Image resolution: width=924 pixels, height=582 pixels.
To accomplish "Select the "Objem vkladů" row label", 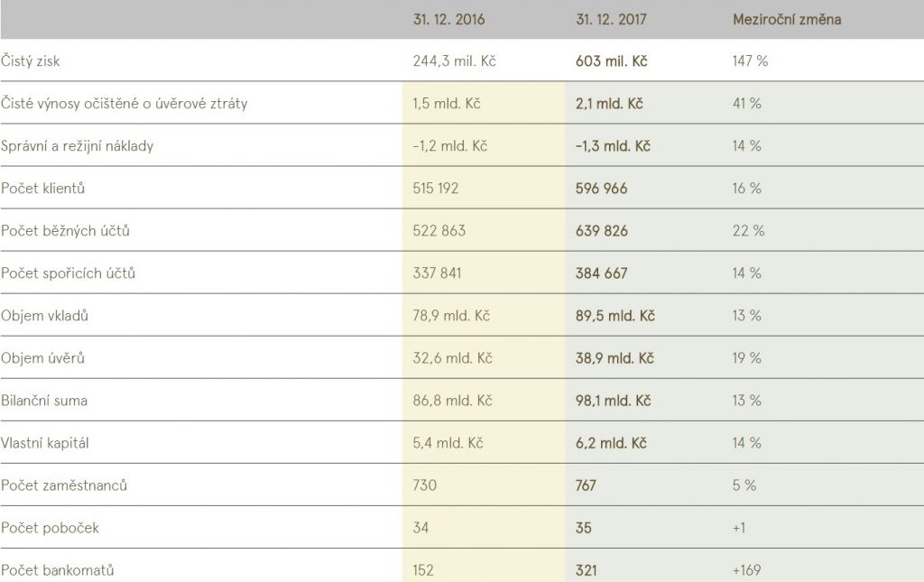I will (45, 316).
